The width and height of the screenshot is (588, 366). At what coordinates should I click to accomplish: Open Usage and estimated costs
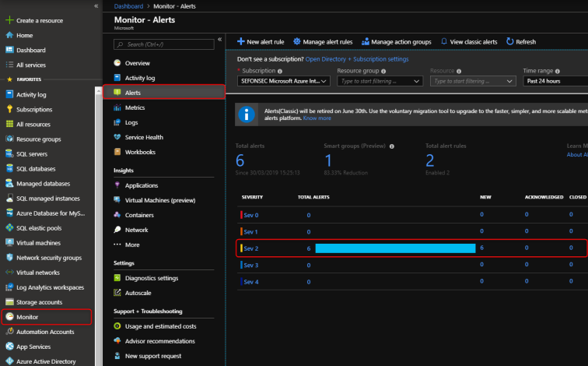tap(160, 326)
